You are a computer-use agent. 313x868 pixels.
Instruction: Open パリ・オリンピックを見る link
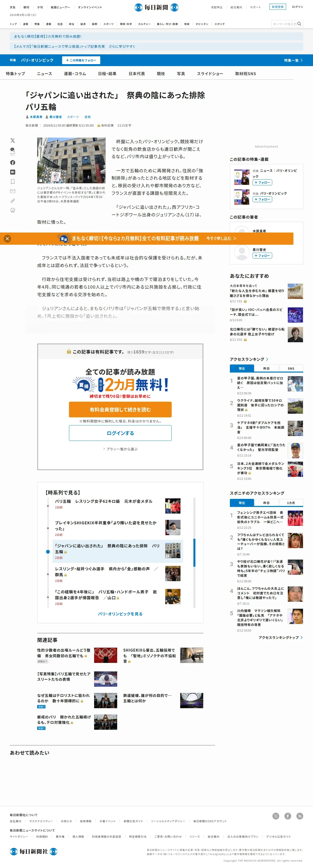pos(120,614)
